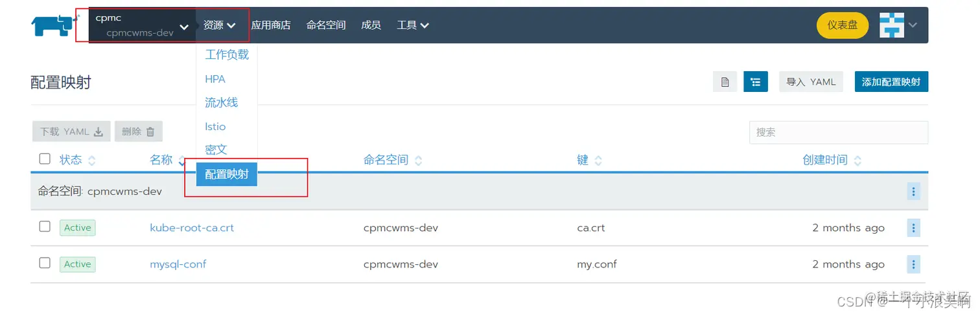The width and height of the screenshot is (980, 314).
Task: Open actions menu for cpmcwms-dev namespace group
Action: click(x=913, y=191)
